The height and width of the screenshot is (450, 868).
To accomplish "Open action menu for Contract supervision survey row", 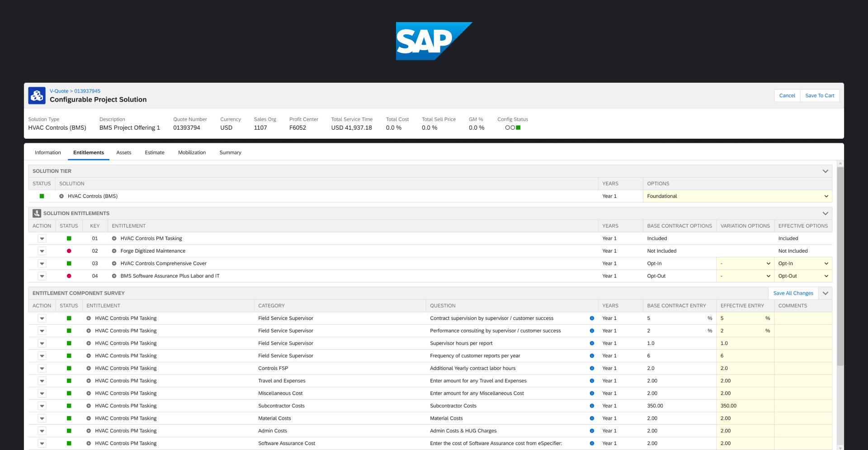I will pyautogui.click(x=42, y=319).
